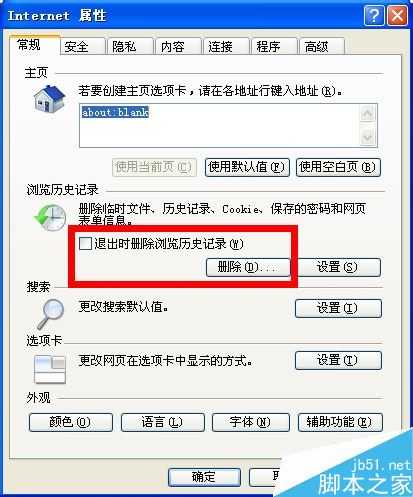This screenshot has width=413, height=497.
Task: Click the 使用默认值 button
Action: (247, 167)
